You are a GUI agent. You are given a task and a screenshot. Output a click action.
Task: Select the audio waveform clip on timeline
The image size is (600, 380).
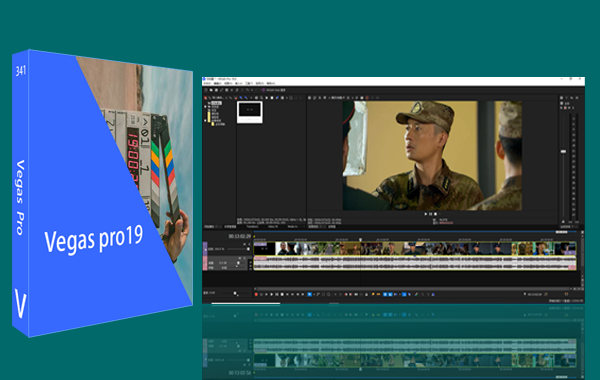(415, 263)
